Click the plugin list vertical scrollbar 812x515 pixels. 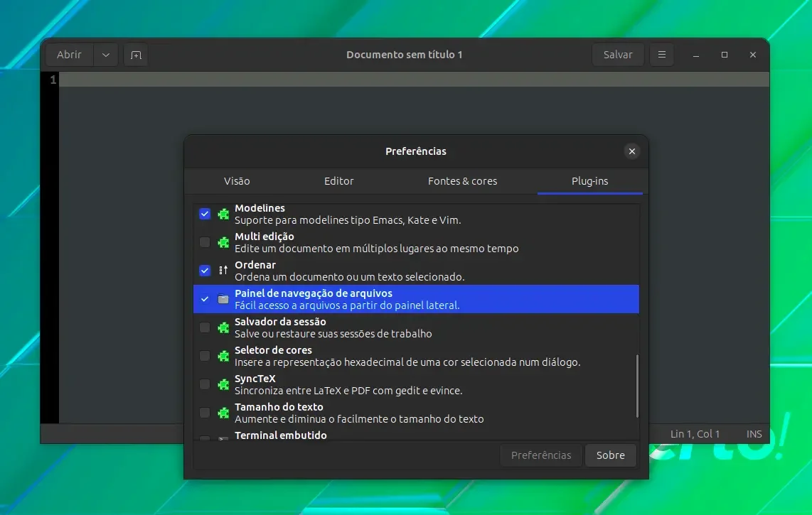coord(637,386)
